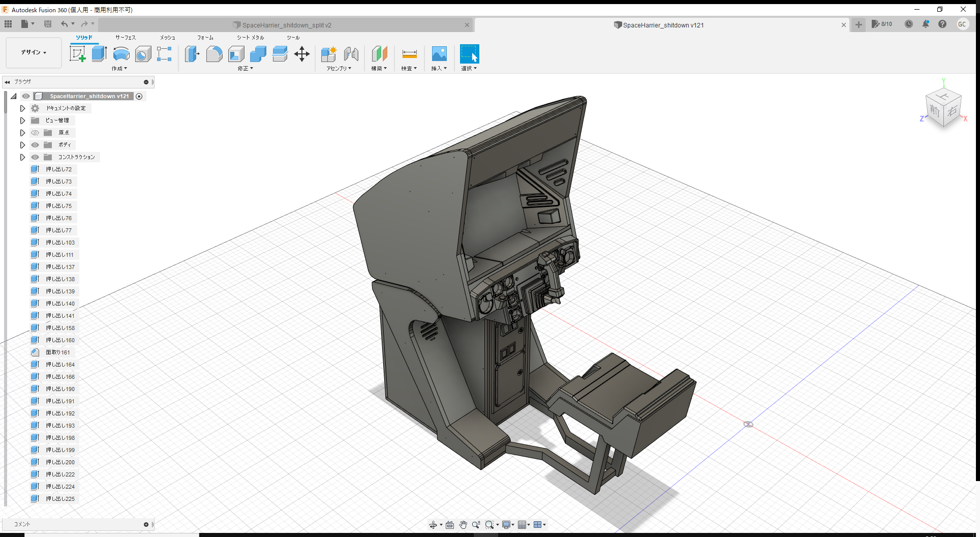Activate the Press Pull tool
Viewport: 980px width, 537px height.
click(192, 53)
